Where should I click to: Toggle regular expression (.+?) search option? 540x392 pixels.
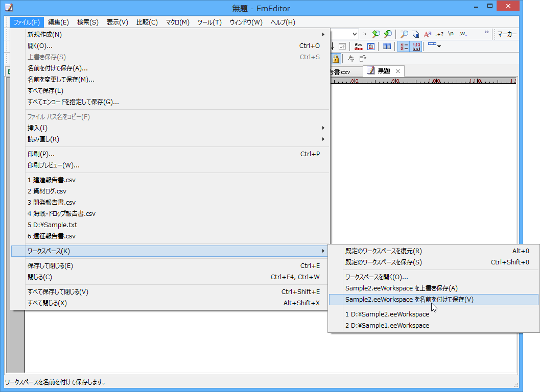[x=439, y=34]
